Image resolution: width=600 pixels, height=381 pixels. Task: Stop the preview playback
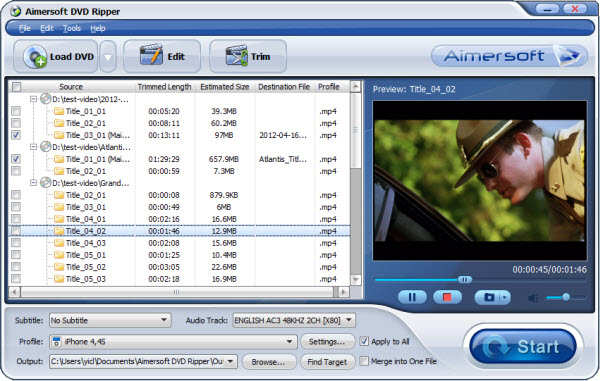(447, 297)
